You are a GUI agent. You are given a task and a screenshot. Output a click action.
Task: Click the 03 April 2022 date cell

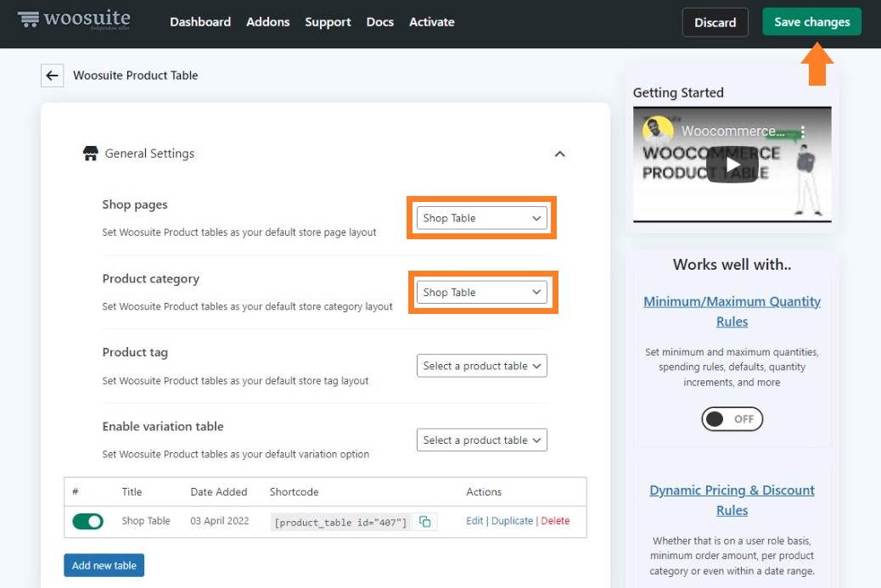(x=219, y=521)
